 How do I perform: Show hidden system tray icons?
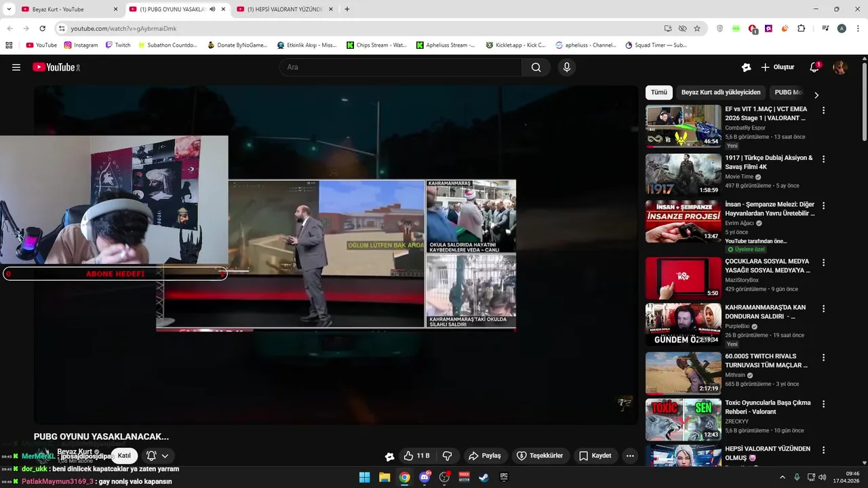click(x=782, y=477)
